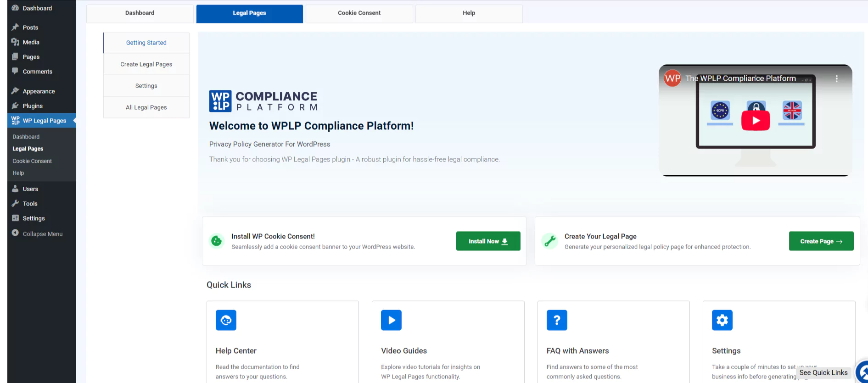Click the Settings gear icon in Quick Links

pos(722,320)
